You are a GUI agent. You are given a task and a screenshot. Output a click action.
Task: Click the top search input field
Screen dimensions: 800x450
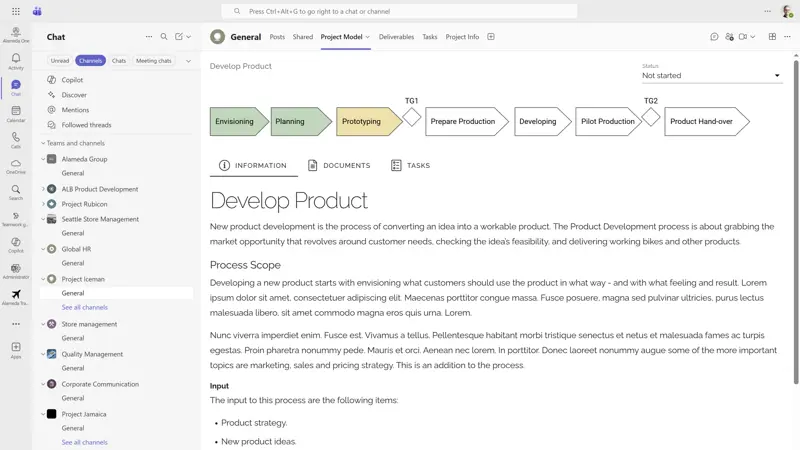[399, 11]
